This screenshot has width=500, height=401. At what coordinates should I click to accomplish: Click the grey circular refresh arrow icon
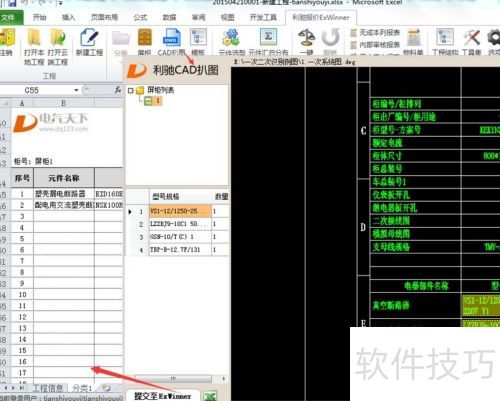[x=330, y=37]
